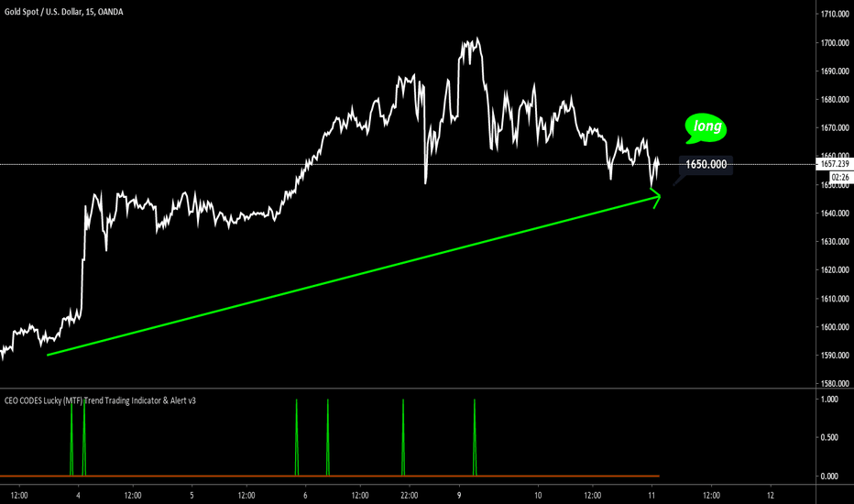This screenshot has width=854, height=504.
Task: Click the countdown timer 02:26 label
Action: pos(840,177)
